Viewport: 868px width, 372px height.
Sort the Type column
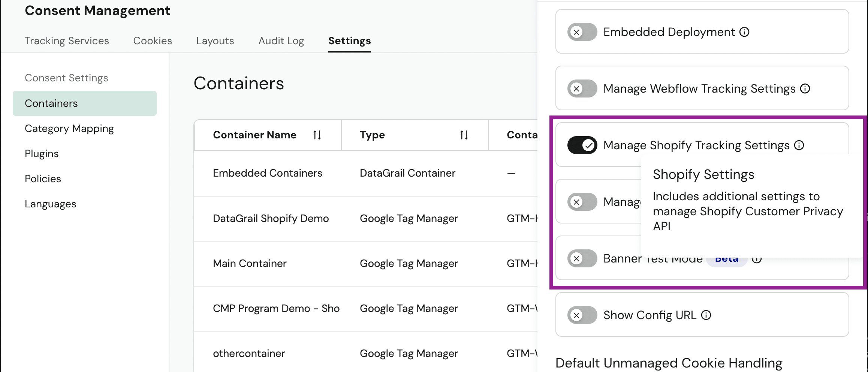(x=464, y=135)
